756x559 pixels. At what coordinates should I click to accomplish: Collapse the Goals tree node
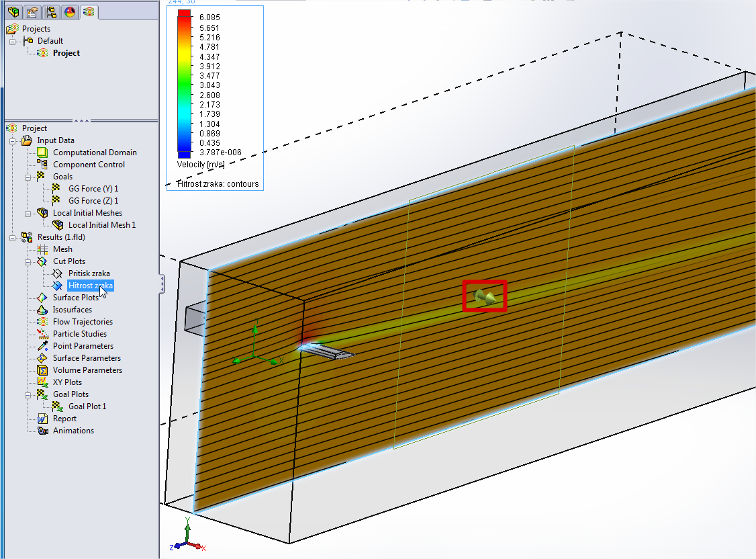pos(29,177)
